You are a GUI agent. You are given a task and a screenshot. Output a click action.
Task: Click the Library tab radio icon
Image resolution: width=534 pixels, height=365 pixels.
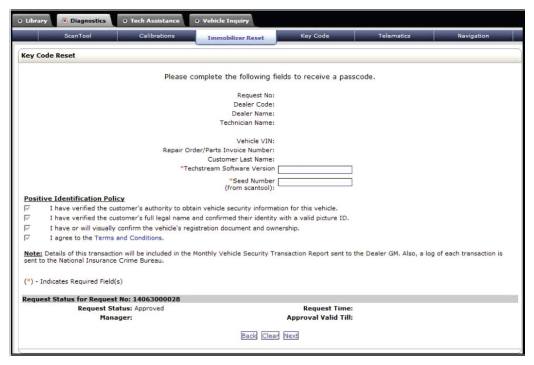tap(20, 21)
